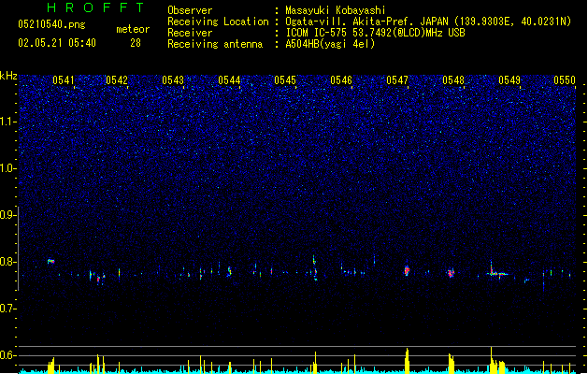Select the file name 05210540.png

pyautogui.click(x=51, y=25)
